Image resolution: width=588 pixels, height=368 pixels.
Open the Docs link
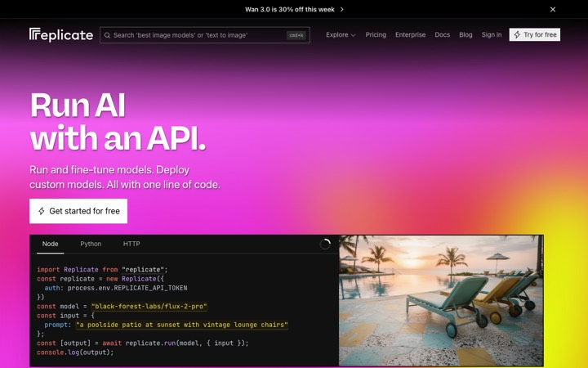click(442, 34)
